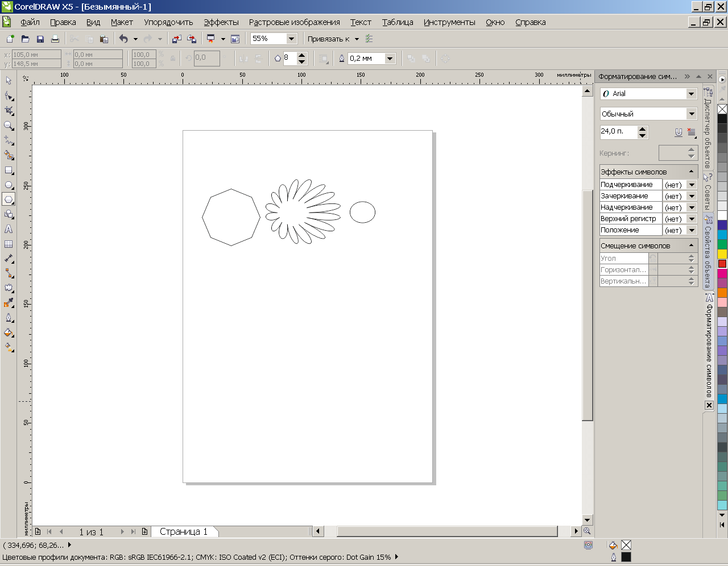Increase font size with spinner up arrow
Screen dimensions: 728x566
[x=642, y=129]
